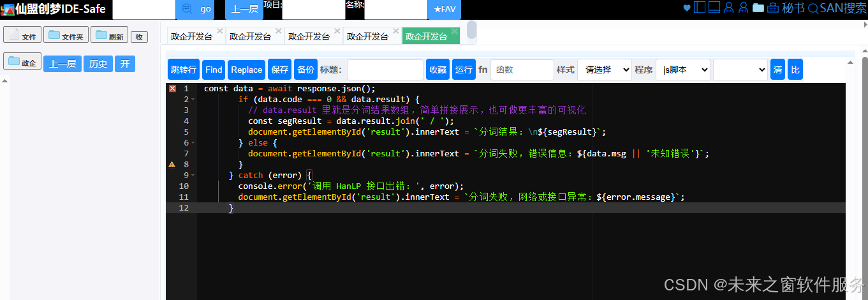
Task: Click the Replace button
Action: (246, 70)
